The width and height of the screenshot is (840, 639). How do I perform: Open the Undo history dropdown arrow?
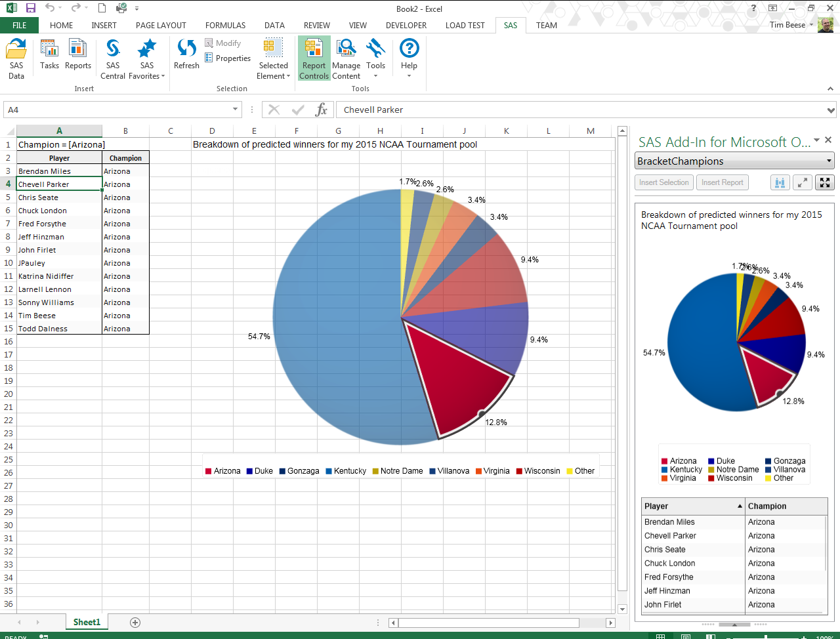[60, 9]
